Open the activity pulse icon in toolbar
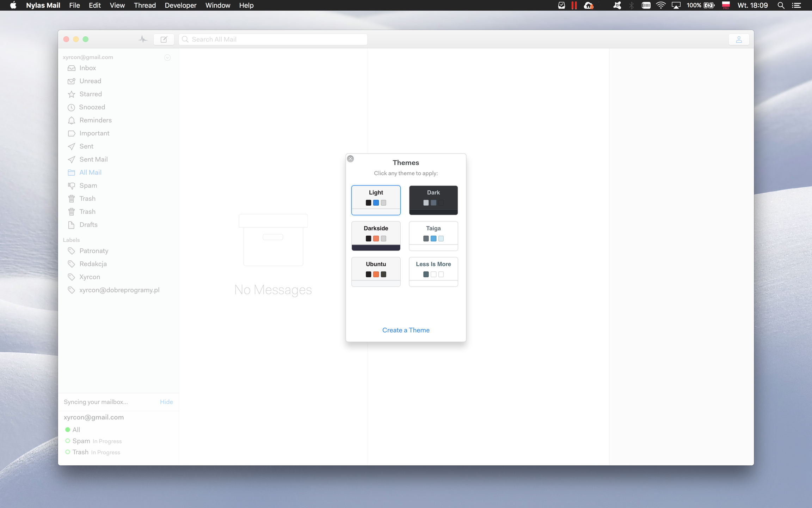The height and width of the screenshot is (508, 812). pyautogui.click(x=143, y=39)
